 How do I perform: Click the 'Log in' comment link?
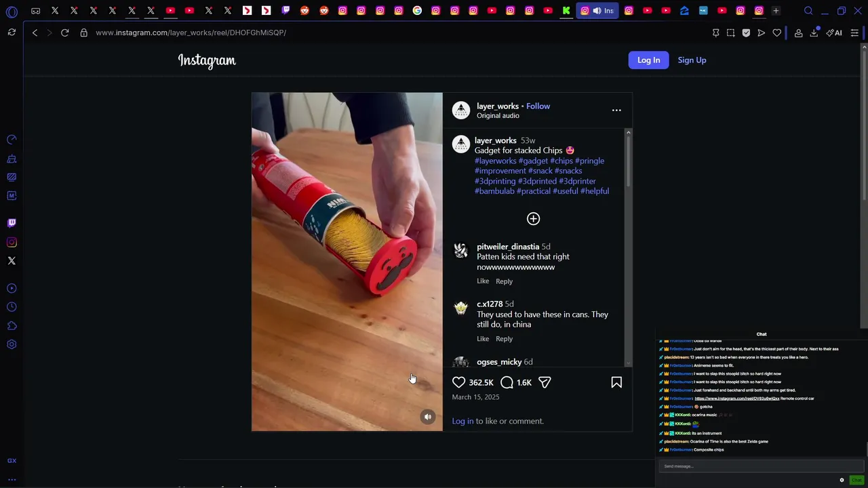tap(462, 421)
